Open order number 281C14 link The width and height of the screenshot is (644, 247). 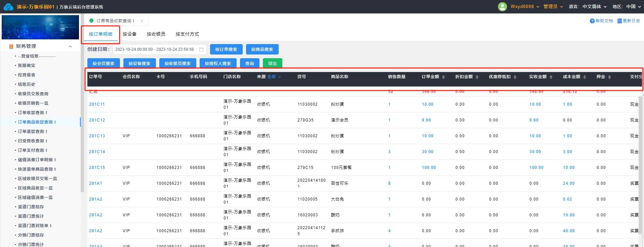coord(97,152)
